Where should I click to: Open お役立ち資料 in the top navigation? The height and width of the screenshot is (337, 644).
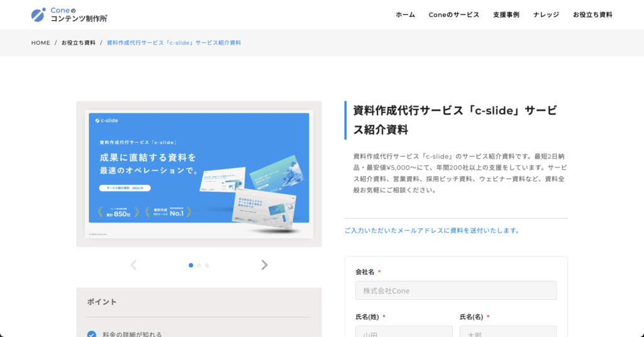(592, 15)
